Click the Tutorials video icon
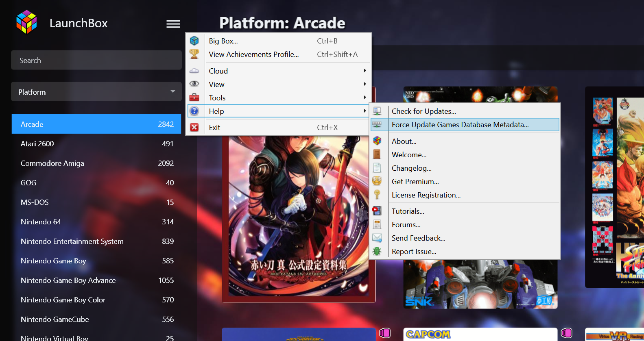 [x=377, y=211]
